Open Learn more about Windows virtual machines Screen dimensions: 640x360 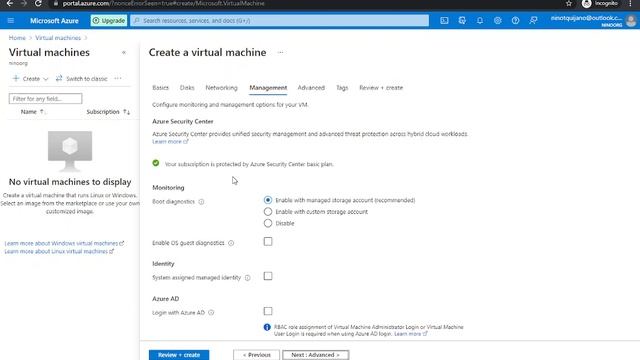click(x=64, y=243)
